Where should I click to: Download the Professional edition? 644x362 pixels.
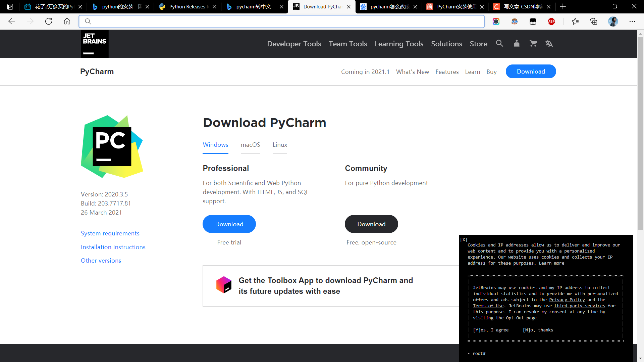tap(229, 224)
